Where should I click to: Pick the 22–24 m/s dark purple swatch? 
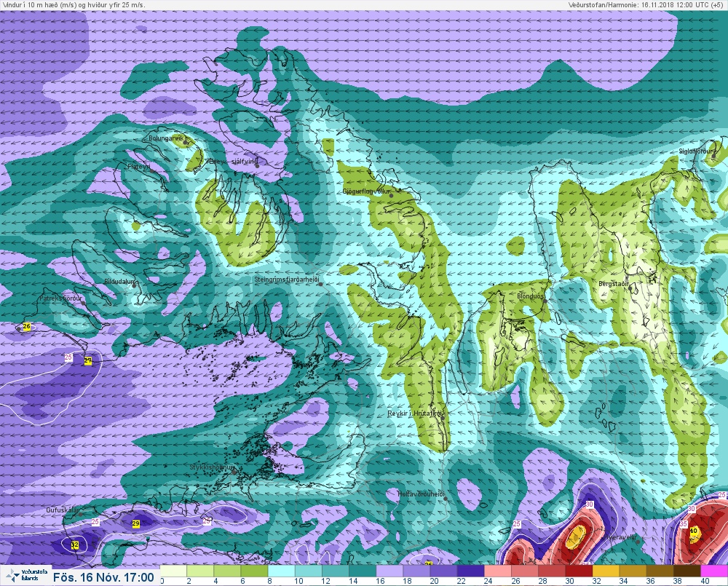coord(470,571)
